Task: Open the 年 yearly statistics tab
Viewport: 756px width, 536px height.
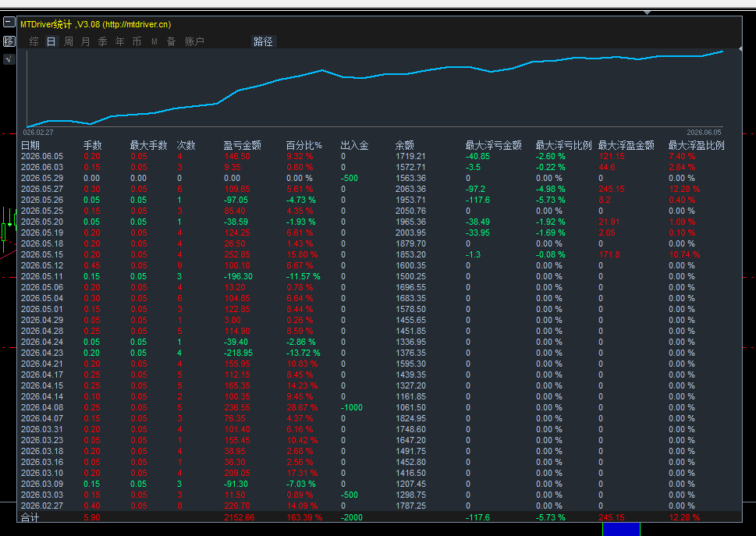Action: [x=119, y=41]
